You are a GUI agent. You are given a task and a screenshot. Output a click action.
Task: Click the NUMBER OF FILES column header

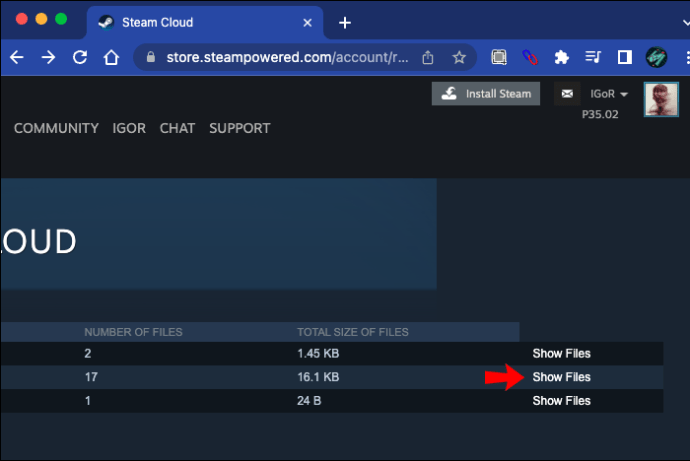tap(133, 332)
